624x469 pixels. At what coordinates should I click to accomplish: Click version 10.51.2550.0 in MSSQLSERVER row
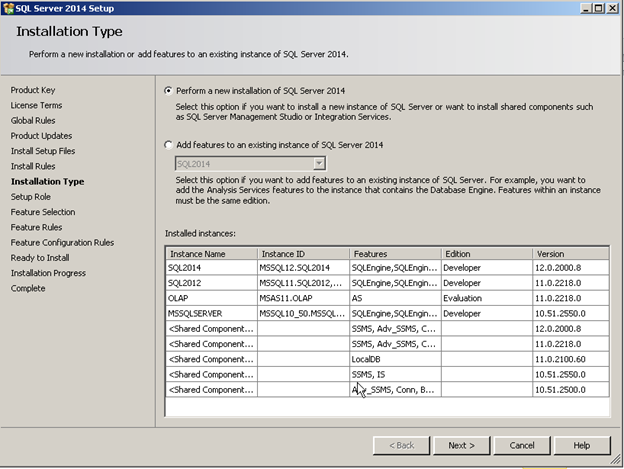(571, 313)
